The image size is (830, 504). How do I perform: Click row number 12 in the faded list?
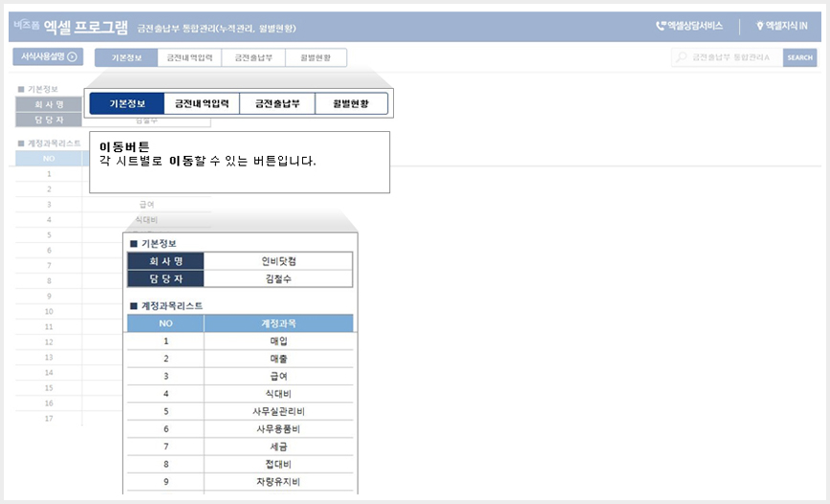click(49, 342)
